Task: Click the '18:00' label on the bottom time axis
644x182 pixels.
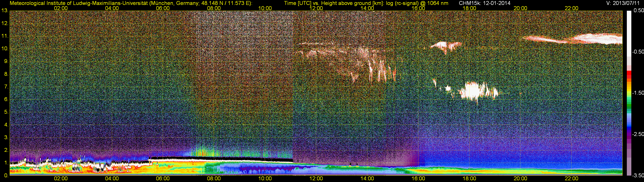Action: coord(469,179)
